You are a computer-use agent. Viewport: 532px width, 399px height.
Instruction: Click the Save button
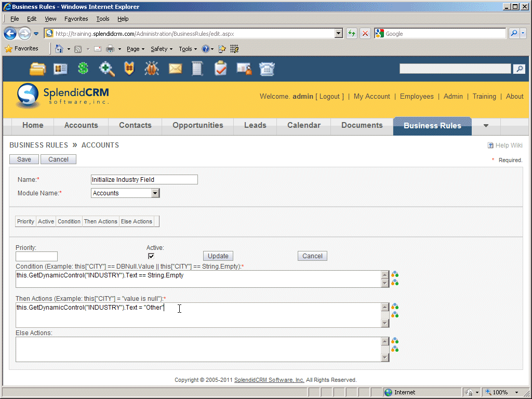pos(24,159)
